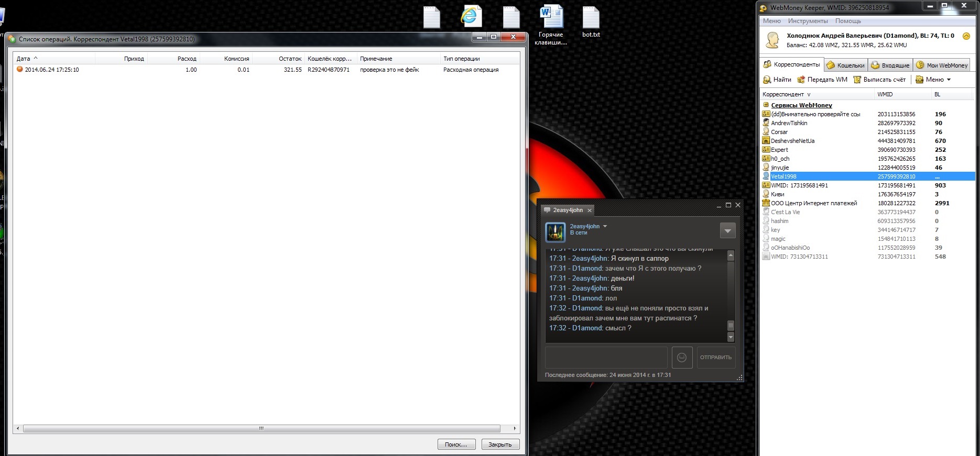Sort by the Корреспондент column header
The width and height of the screenshot is (980, 456).
tap(816, 94)
